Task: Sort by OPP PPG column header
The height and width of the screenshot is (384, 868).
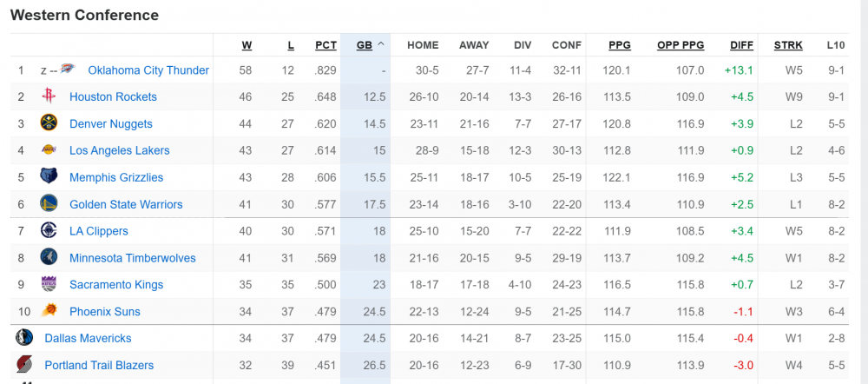Action: coord(681,45)
